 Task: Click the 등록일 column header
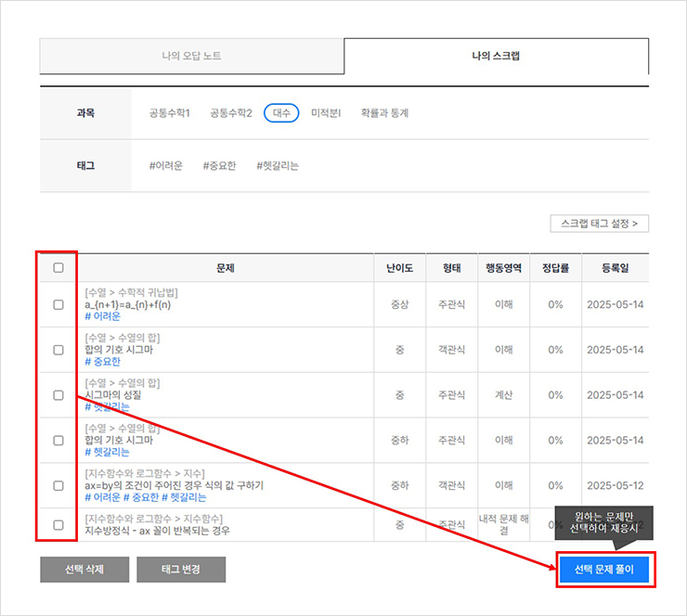[616, 268]
